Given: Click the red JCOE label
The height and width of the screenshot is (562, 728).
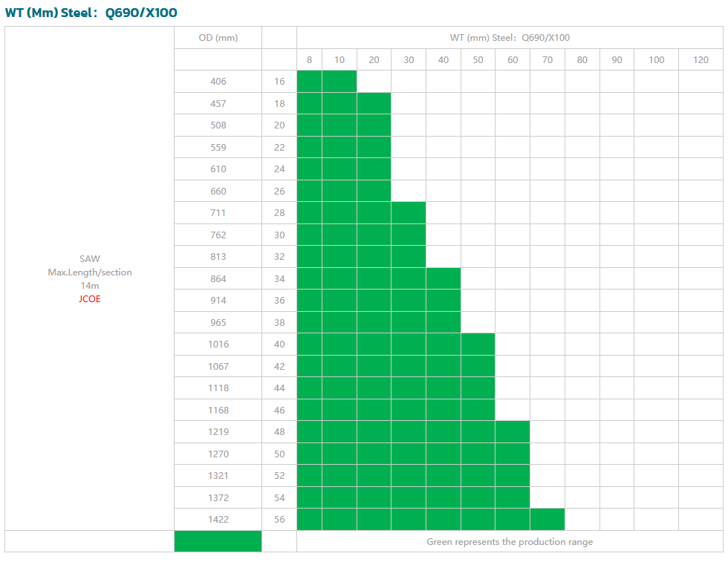Looking at the screenshot, I should (89, 299).
